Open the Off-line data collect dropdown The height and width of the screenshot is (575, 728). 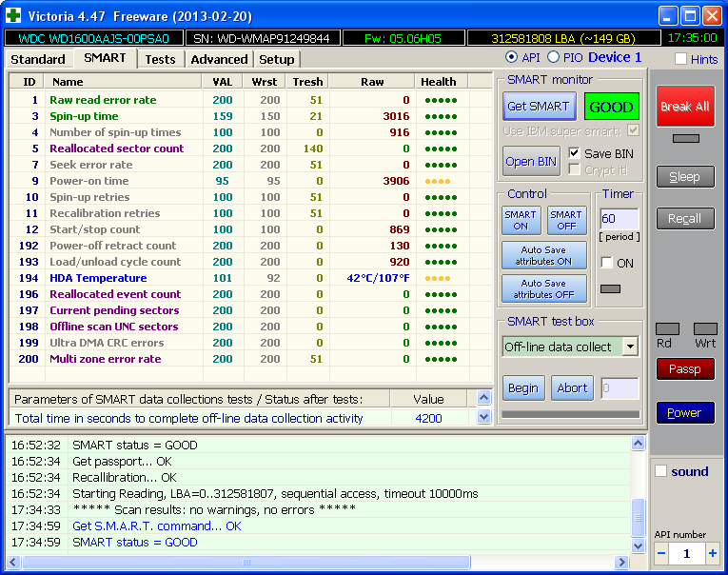pyautogui.click(x=630, y=347)
